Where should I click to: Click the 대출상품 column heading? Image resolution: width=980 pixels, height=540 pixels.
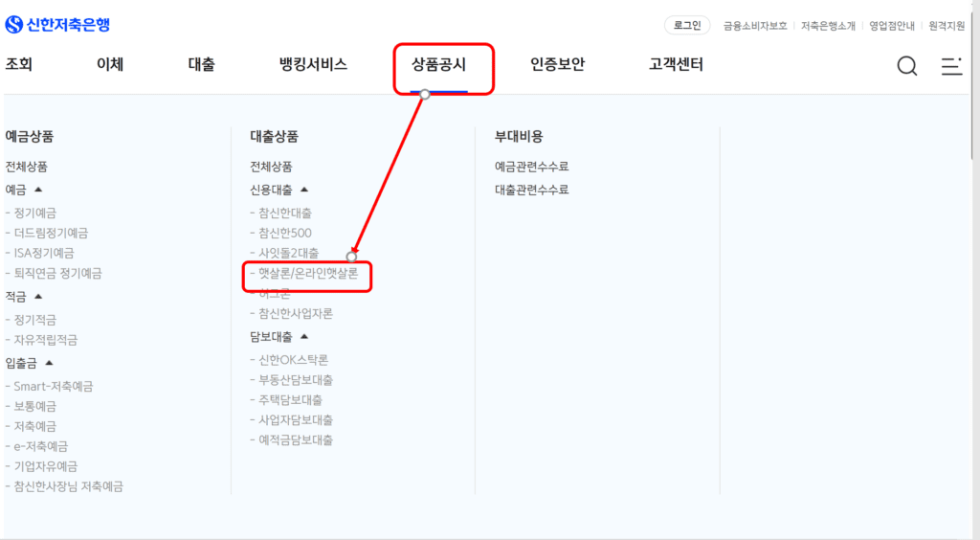click(275, 136)
